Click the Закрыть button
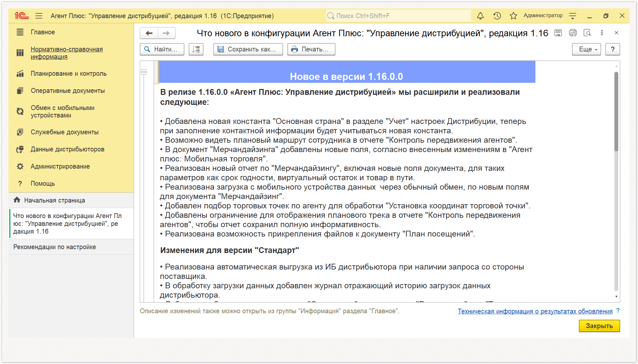 (599, 326)
